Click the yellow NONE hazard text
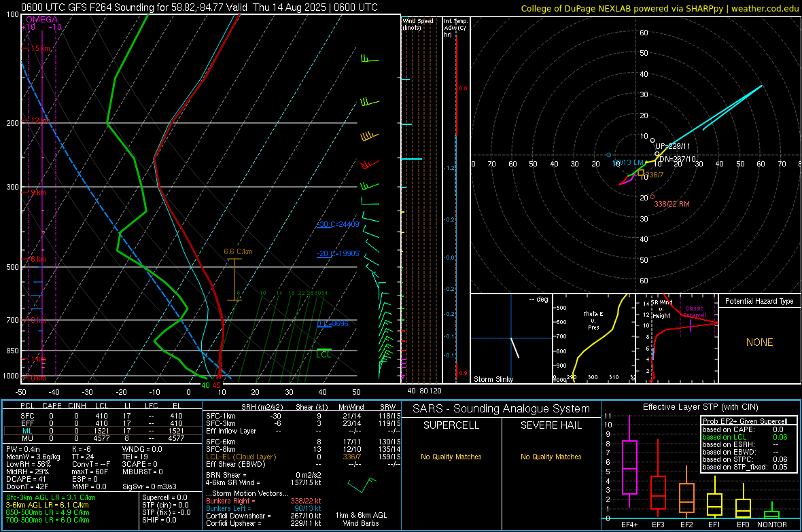The width and height of the screenshot is (802, 532). pos(759,342)
